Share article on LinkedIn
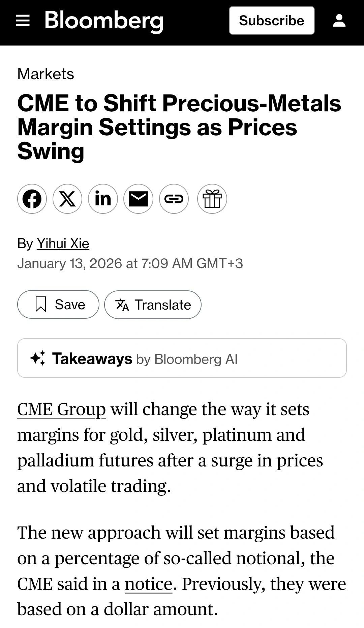This screenshot has height=628, width=364. pyautogui.click(x=103, y=199)
